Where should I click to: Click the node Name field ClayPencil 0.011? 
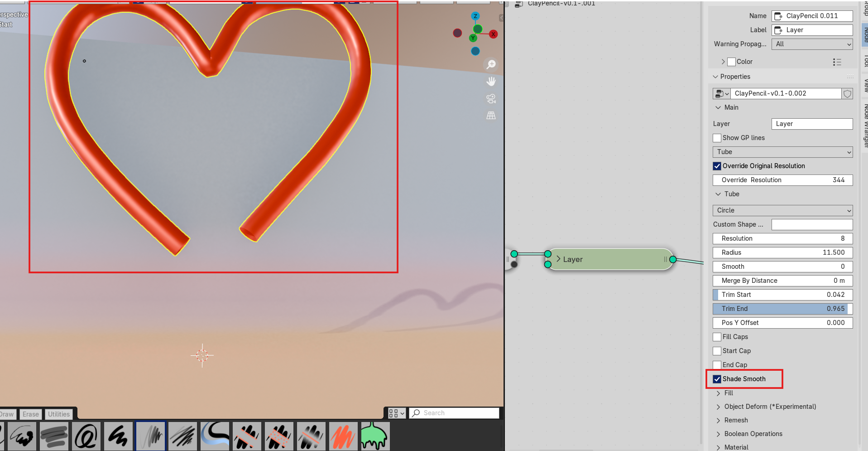click(x=812, y=16)
